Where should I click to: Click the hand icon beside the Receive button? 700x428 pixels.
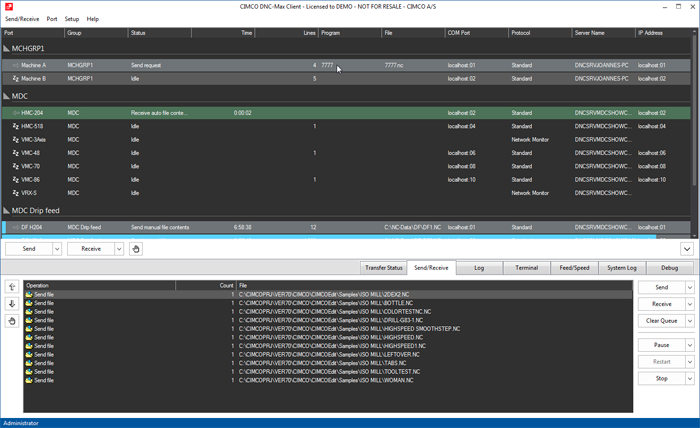136,249
